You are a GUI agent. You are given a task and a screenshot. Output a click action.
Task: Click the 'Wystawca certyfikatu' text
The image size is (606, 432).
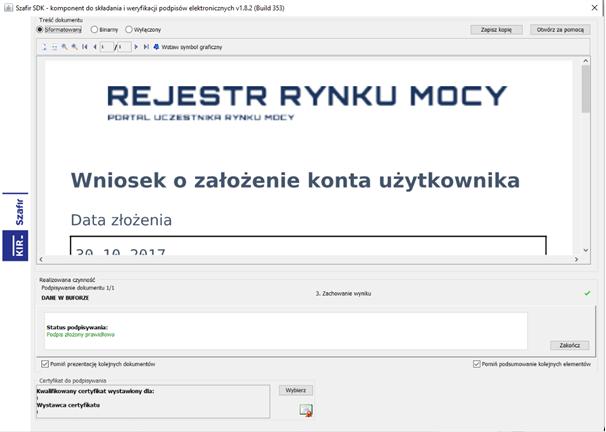point(68,405)
